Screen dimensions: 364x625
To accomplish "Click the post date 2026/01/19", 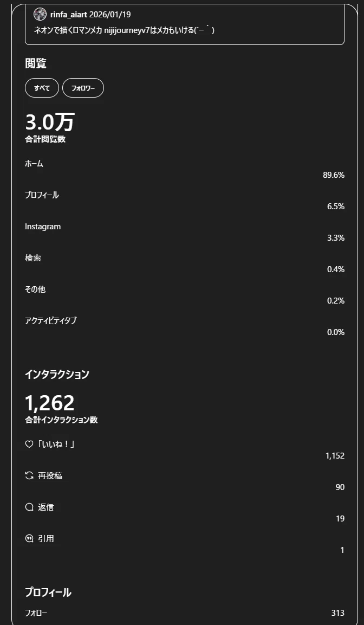I will [x=110, y=15].
